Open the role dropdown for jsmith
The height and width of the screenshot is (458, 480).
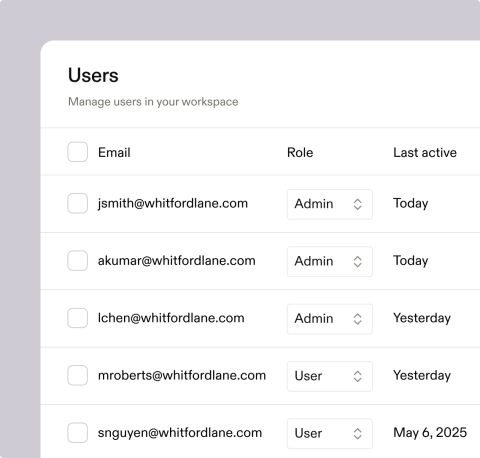(330, 204)
